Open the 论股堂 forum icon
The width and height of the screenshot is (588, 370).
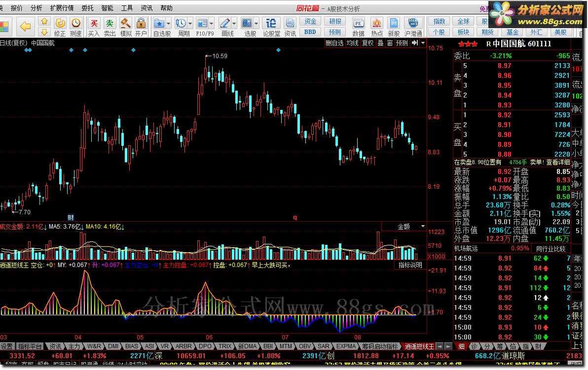tap(271, 27)
